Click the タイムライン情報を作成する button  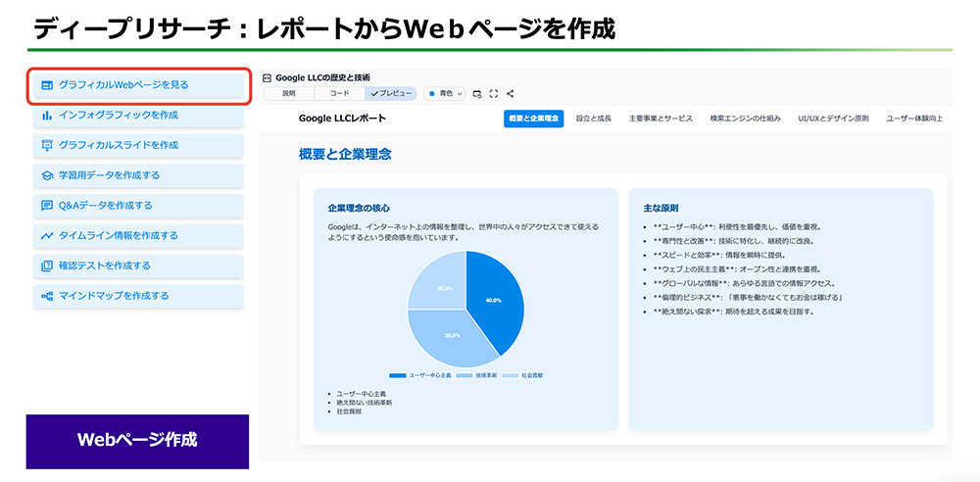click(138, 236)
